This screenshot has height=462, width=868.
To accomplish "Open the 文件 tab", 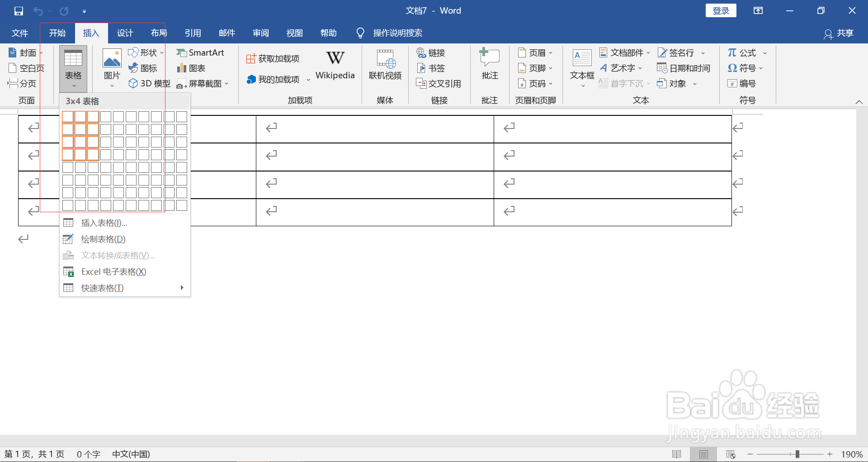I will coord(20,33).
